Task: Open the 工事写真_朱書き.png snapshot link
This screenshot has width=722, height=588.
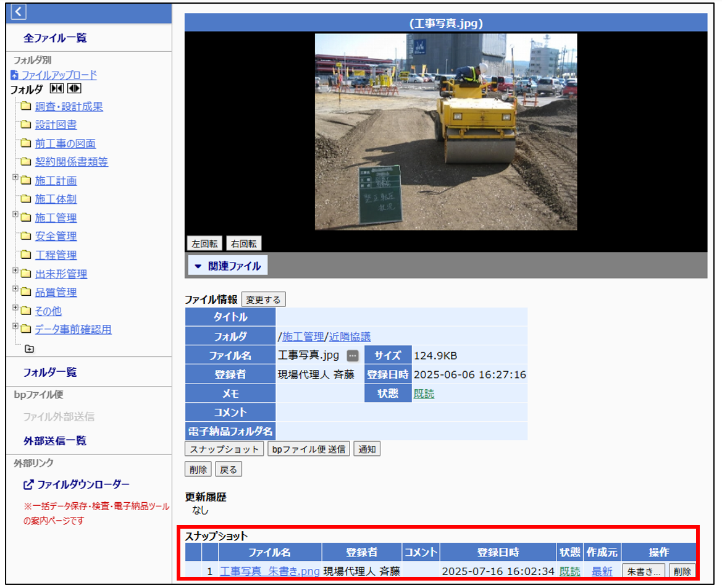Action: 269,571
